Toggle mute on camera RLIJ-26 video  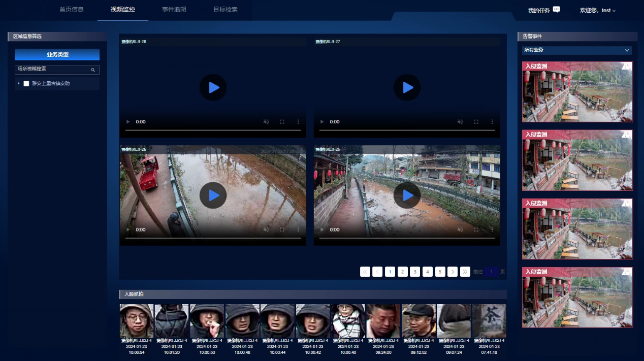click(266, 229)
